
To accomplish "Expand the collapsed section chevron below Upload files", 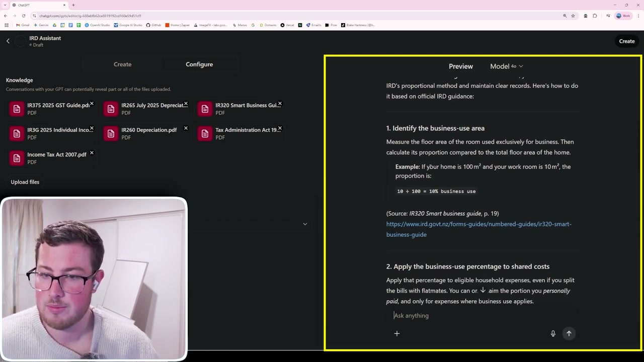I will pos(305,224).
